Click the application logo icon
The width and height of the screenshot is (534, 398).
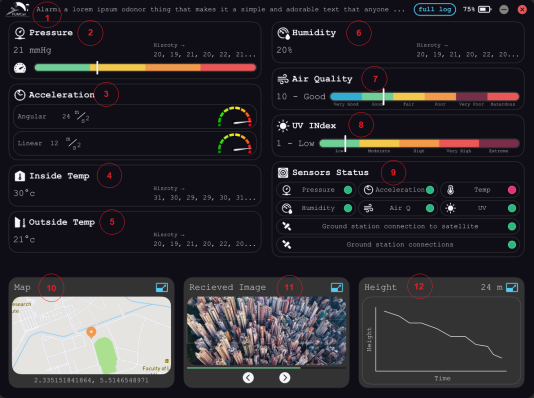point(18,10)
